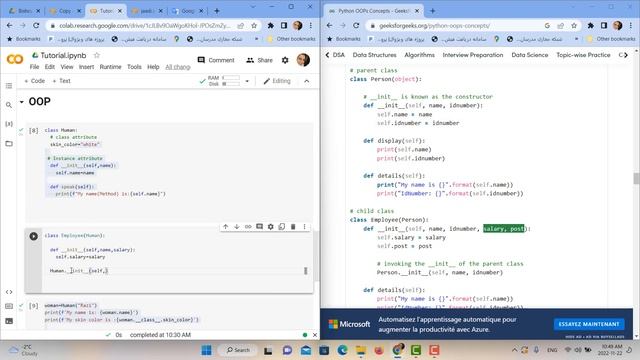Screen dimensions: 640x360
Task: Move the selected cell down
Action: pos(237,227)
